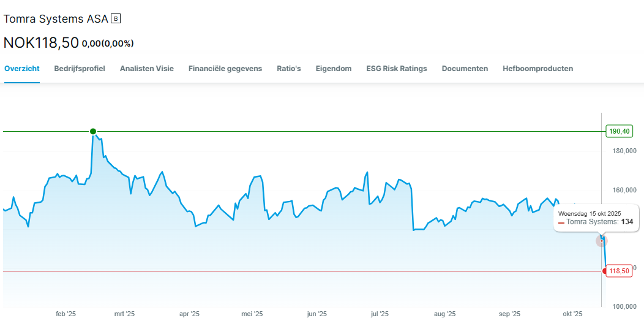Open the Financiële gegevens tab
The width and height of the screenshot is (644, 318).
coord(225,69)
